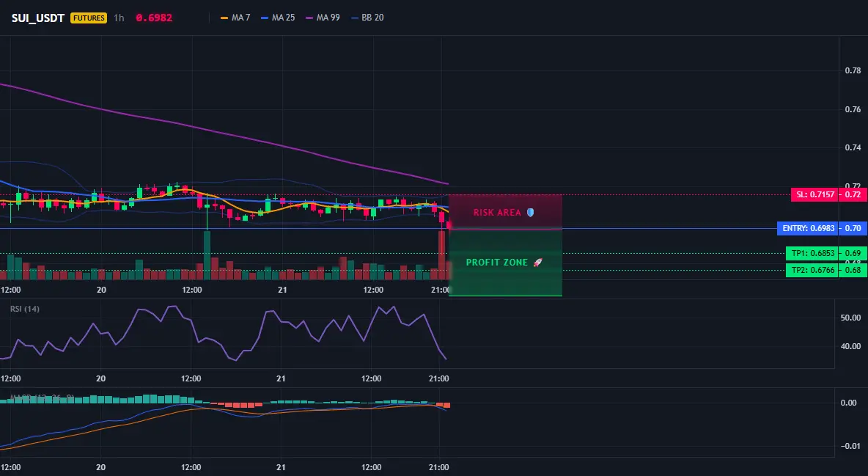
Task: Toggle the MA 25 legend entry
Action: 278,18
